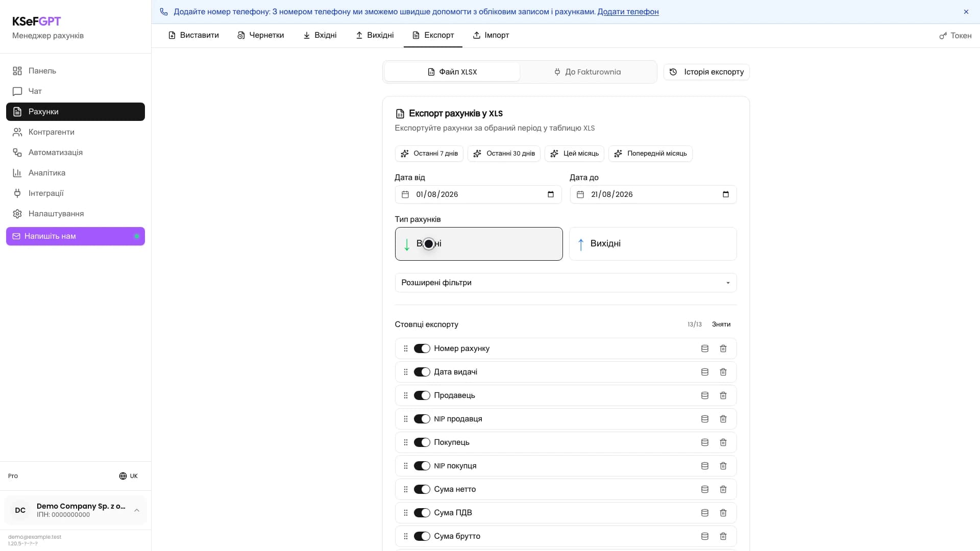Viewport: 980px width, 551px height.
Task: Click the database icon in Покупець row
Action: (x=705, y=442)
